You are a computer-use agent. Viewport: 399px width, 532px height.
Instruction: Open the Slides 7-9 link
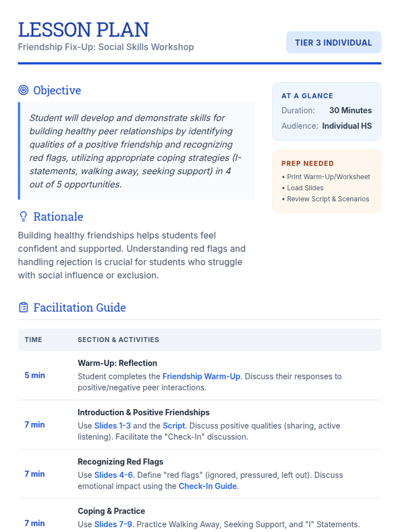(113, 524)
